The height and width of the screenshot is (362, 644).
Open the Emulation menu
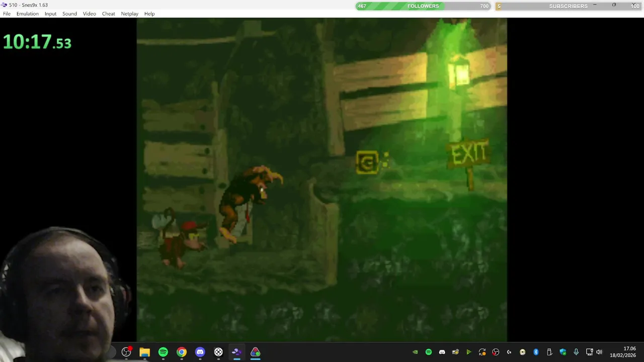pos(27,14)
